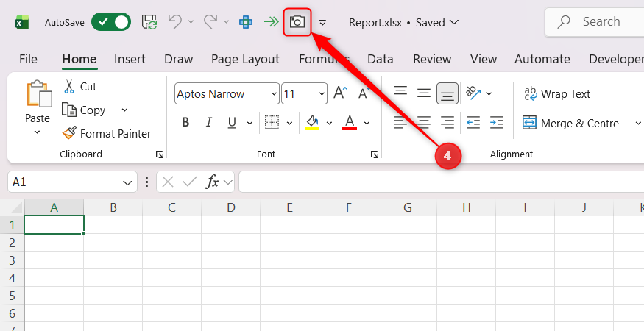
Task: Click the blue cross add-in icon
Action: click(246, 22)
